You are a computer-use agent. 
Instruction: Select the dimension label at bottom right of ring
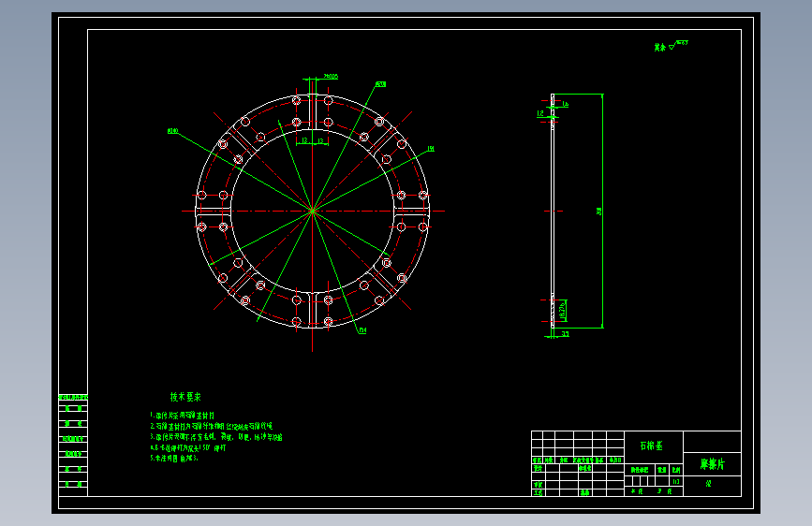pyautogui.click(x=362, y=330)
